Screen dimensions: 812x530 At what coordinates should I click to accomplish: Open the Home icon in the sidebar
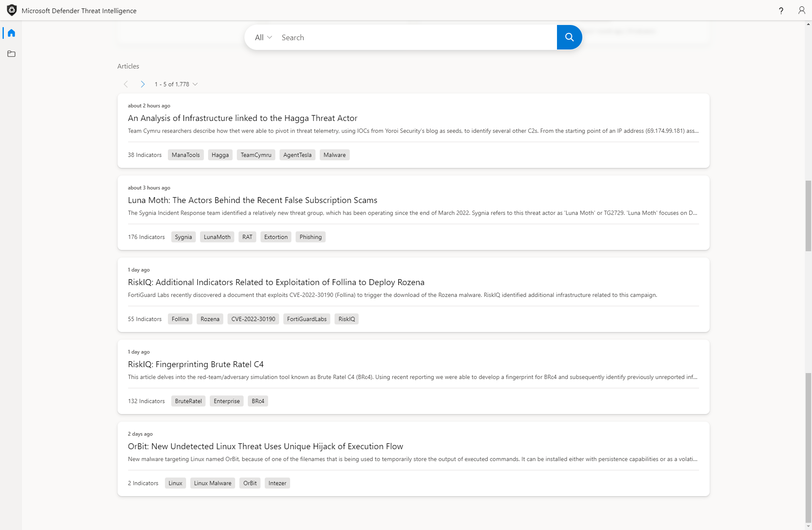click(11, 33)
